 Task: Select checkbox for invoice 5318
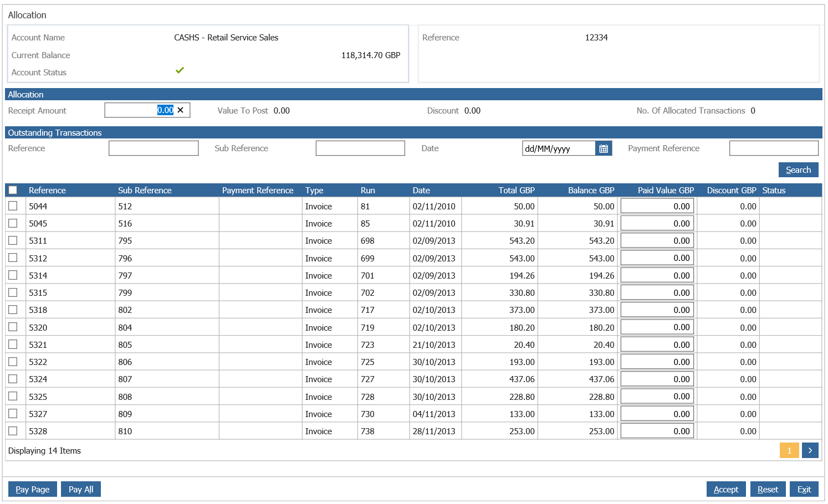(13, 310)
